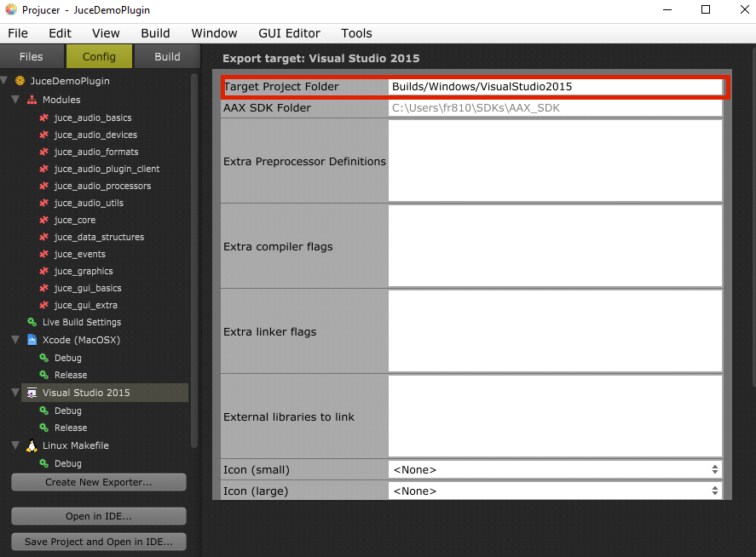Click the gear icon of Visual Studio Release
756x557 pixels.
[43, 428]
